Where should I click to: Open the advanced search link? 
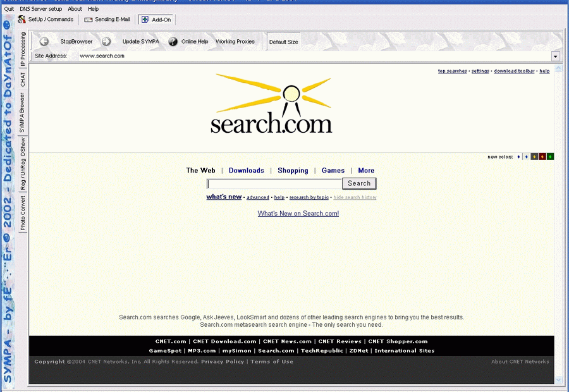pyautogui.click(x=258, y=197)
